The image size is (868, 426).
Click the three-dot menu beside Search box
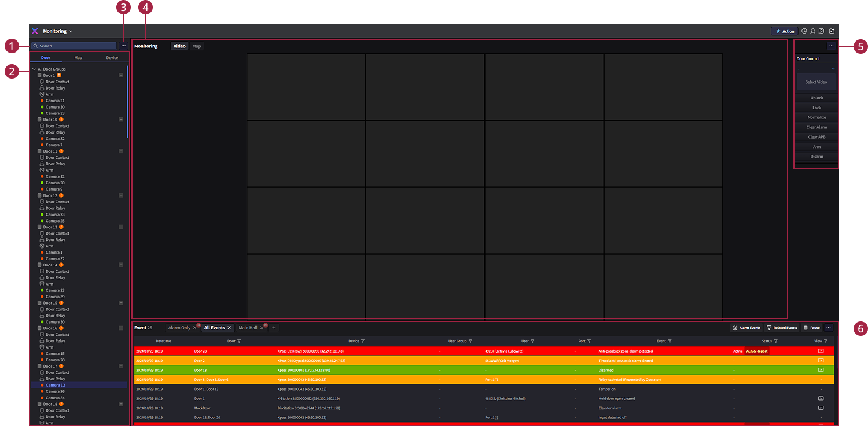pyautogui.click(x=123, y=46)
